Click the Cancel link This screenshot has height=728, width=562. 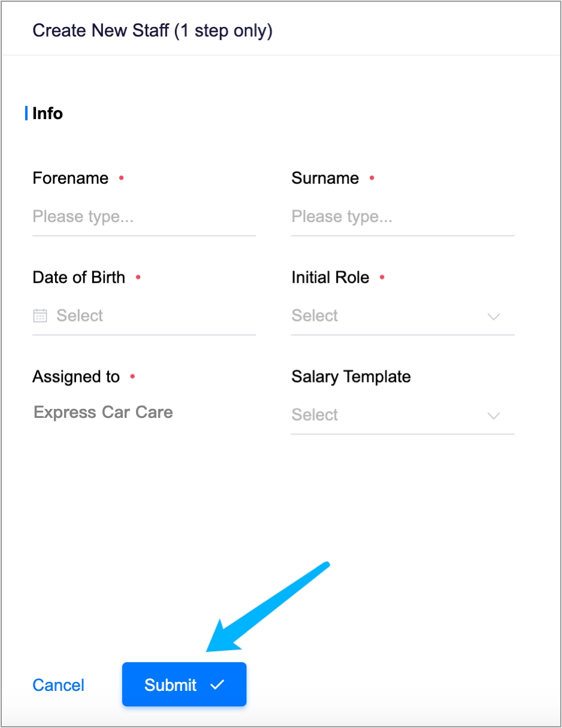tap(58, 685)
